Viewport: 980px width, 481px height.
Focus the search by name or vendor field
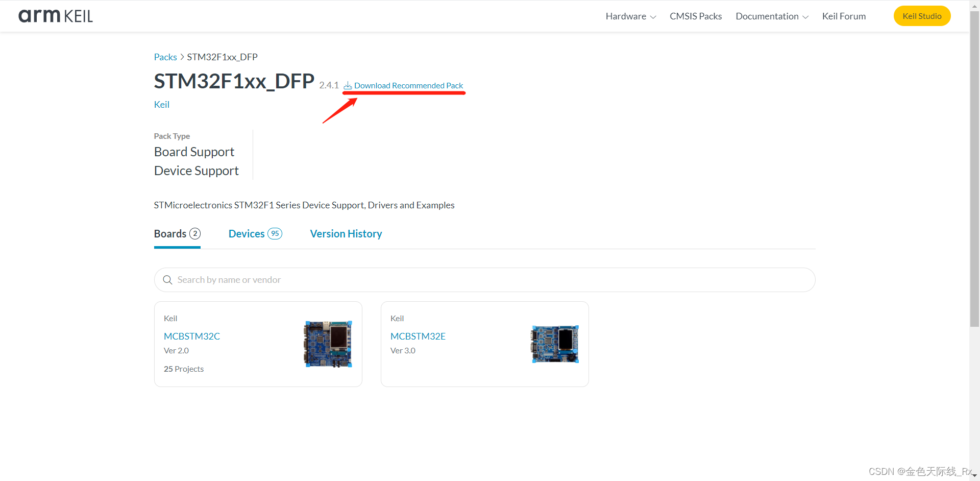pyautogui.click(x=484, y=280)
